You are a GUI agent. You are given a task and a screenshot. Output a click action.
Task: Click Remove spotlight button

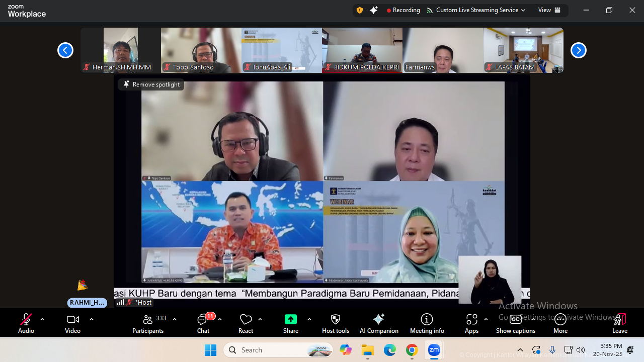[151, 84]
